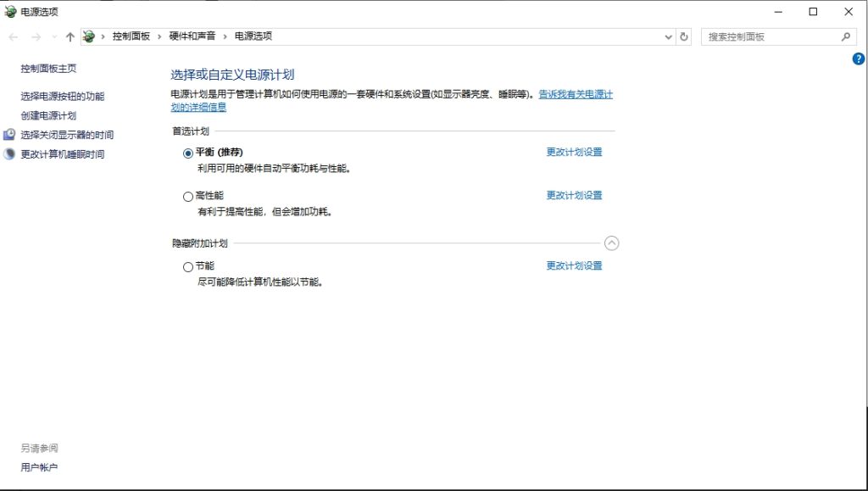Select the 节能 power plan
Screen dimensions: 868x491
click(187, 267)
